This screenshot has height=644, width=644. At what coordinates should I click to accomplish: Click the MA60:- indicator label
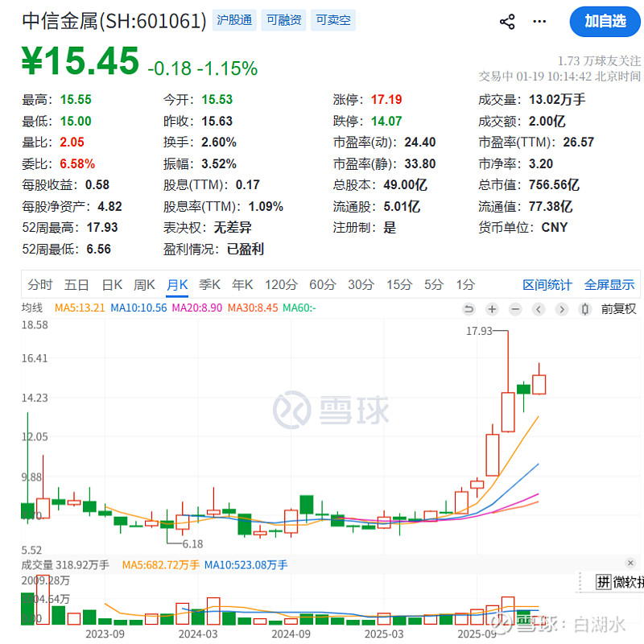click(x=299, y=308)
